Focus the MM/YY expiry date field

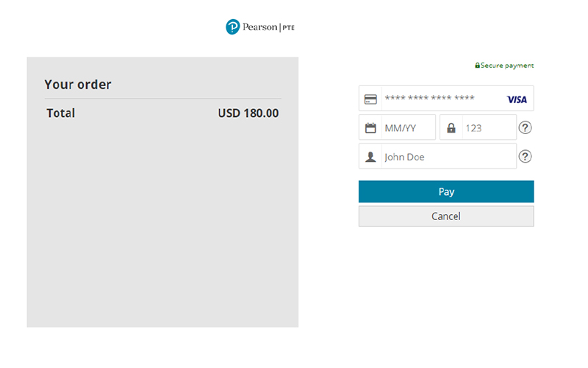pos(397,127)
